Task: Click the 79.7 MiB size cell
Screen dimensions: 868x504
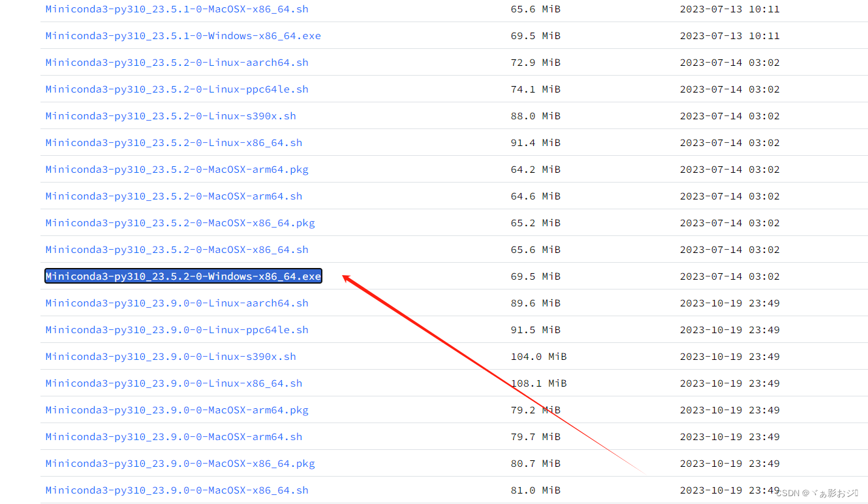Action: point(535,437)
